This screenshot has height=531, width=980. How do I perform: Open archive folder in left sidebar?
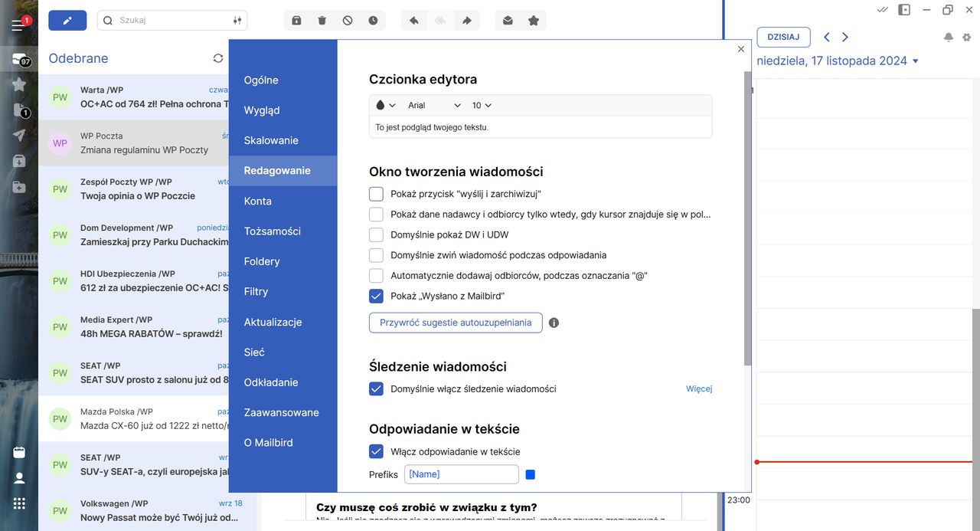(19, 162)
